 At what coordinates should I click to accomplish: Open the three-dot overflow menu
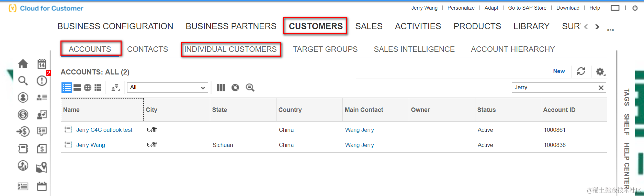click(610, 30)
